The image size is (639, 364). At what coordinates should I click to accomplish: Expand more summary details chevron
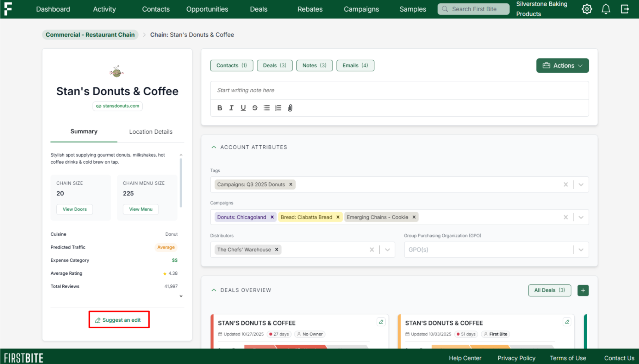pos(181,296)
